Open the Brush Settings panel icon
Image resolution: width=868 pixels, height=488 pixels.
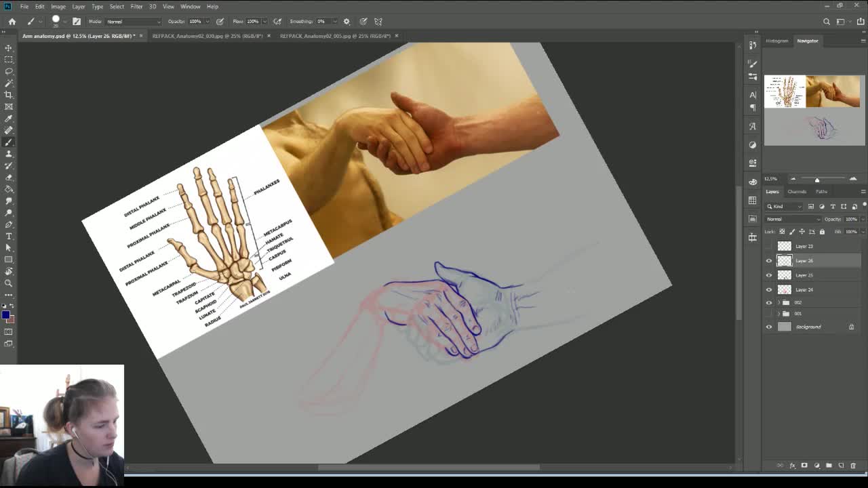[753, 65]
